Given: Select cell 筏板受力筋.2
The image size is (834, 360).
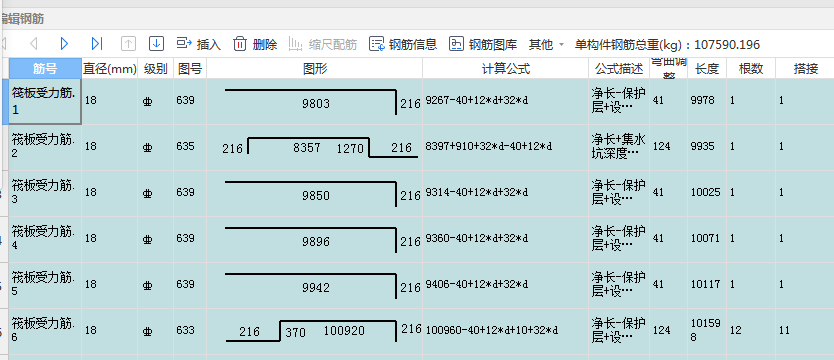Looking at the screenshot, I should pos(45,147).
